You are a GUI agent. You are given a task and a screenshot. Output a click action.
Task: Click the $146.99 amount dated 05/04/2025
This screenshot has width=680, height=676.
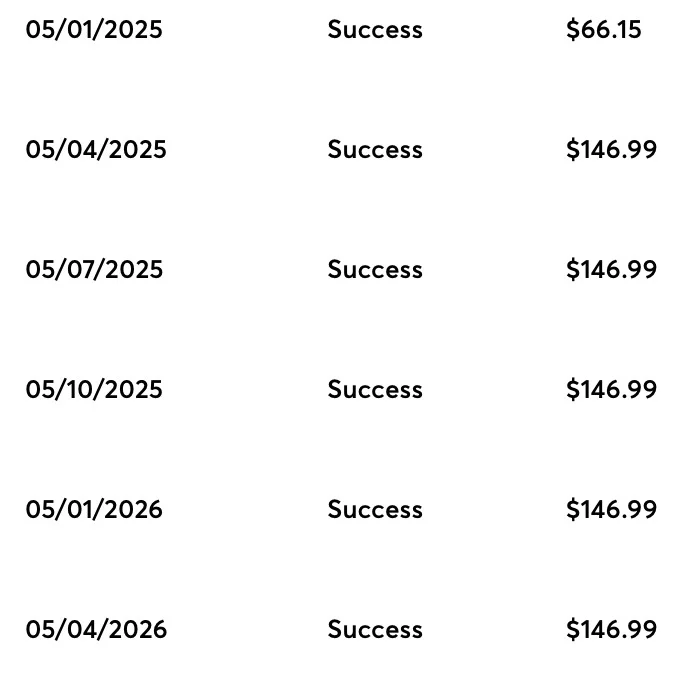pyautogui.click(x=612, y=150)
